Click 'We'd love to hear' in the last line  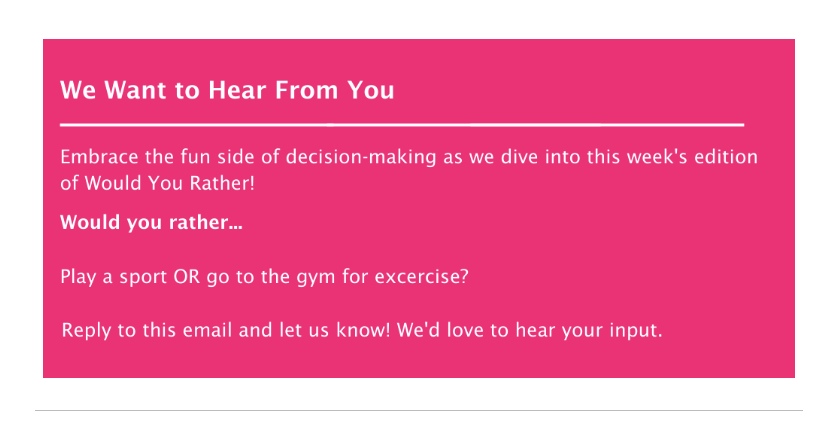[479, 330]
